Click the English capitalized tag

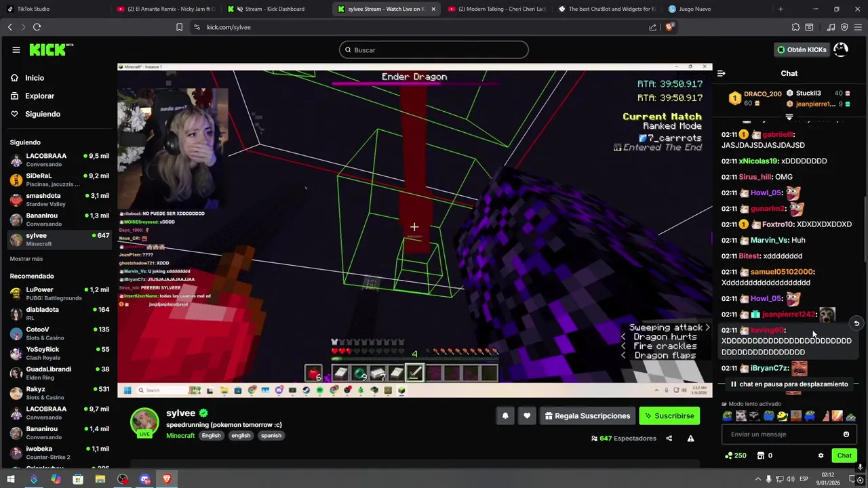point(211,435)
